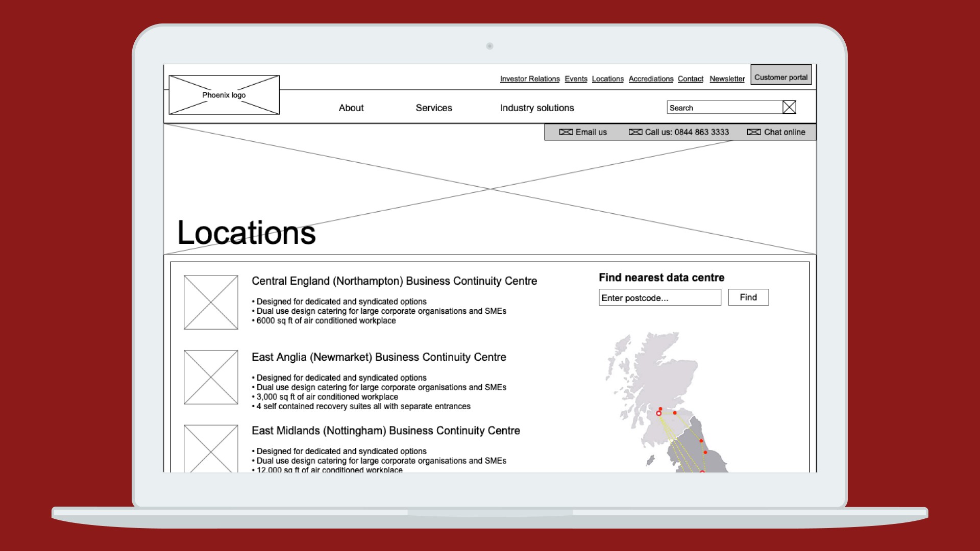
Task: Focus the Search text field
Action: click(724, 108)
